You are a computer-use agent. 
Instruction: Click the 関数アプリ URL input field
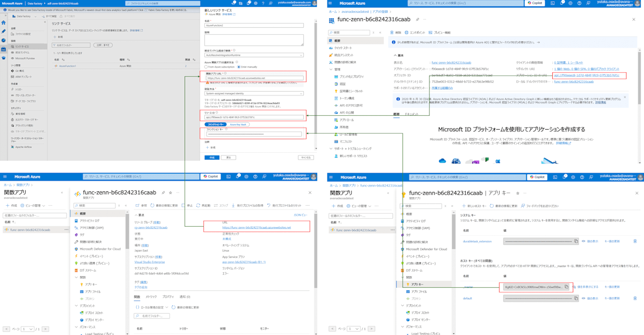254,78
